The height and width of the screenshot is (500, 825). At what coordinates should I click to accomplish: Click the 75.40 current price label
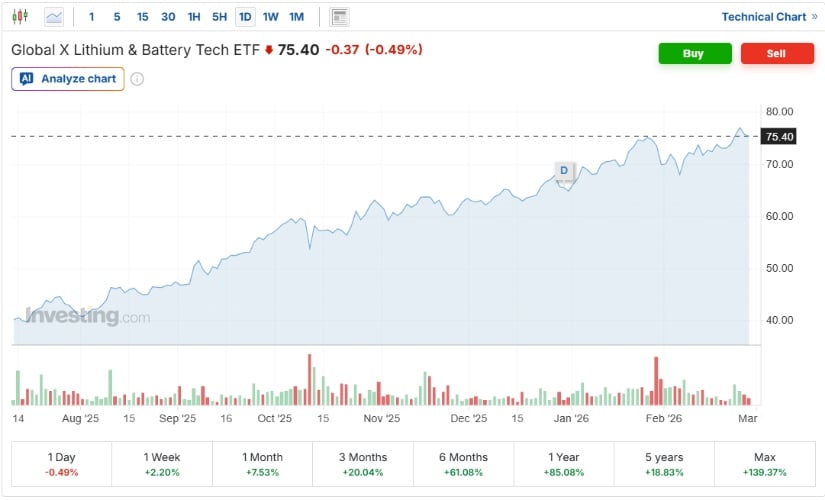(778, 136)
